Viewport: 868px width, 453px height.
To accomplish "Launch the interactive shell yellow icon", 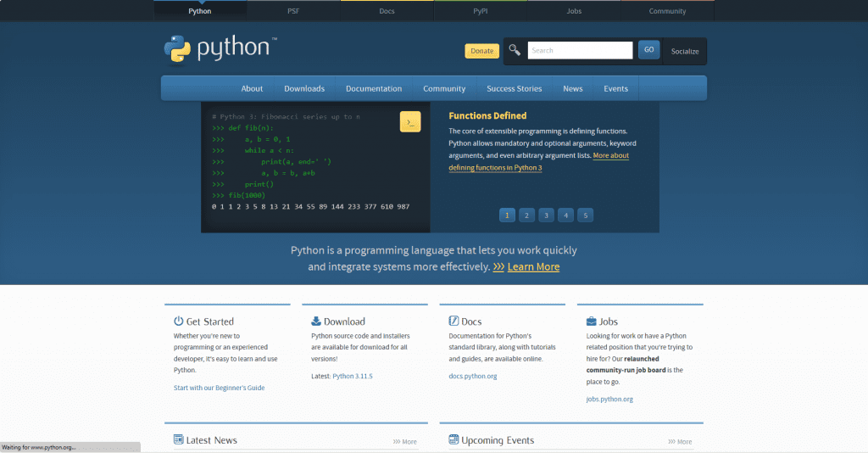I will (410, 122).
